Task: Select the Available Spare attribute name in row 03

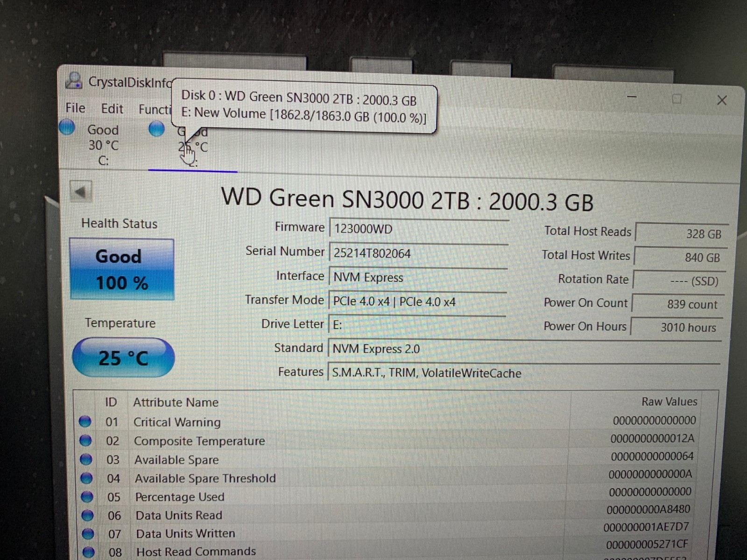Action: pos(176,460)
